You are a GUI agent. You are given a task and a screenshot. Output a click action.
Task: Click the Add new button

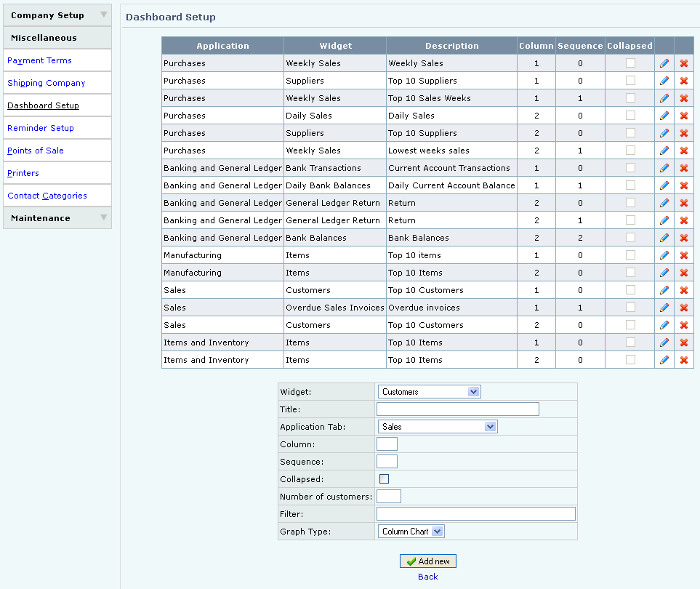(x=427, y=561)
